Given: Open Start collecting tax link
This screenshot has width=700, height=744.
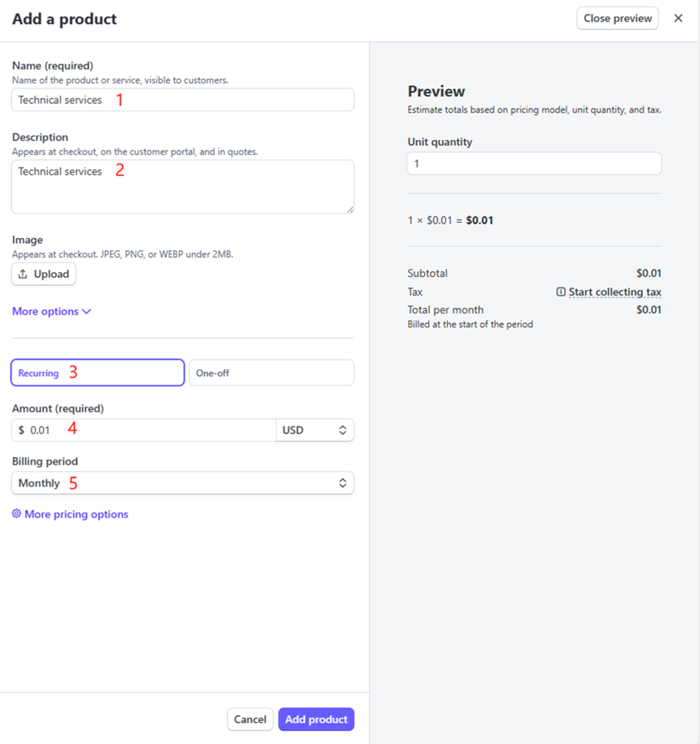Looking at the screenshot, I should pos(615,292).
